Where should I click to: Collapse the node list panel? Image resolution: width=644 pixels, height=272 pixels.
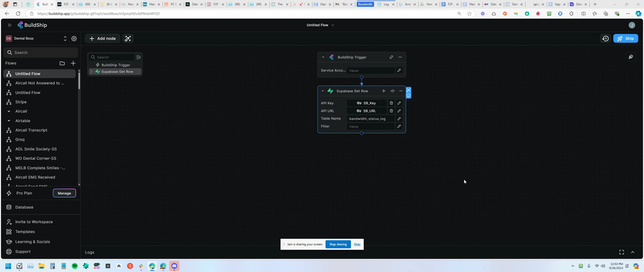[138, 57]
